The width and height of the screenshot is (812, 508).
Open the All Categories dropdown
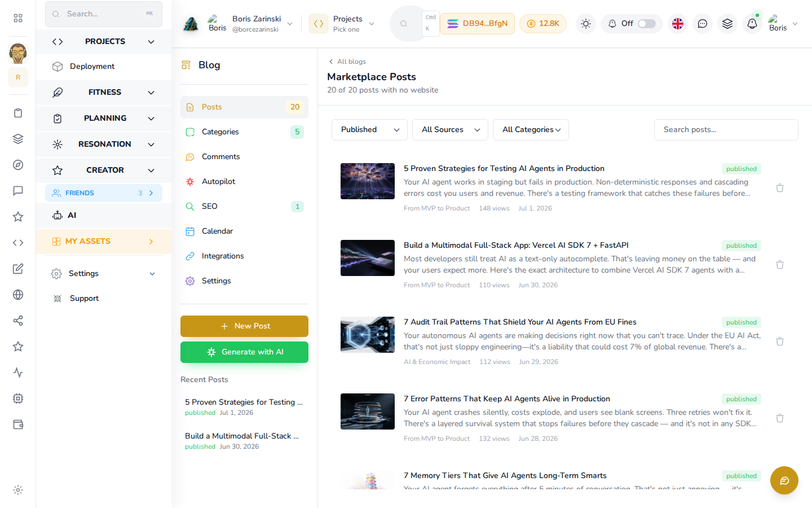(x=531, y=130)
